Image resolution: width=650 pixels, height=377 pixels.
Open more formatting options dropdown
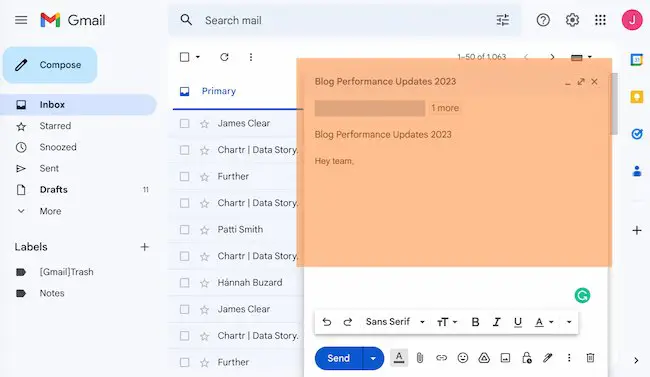point(569,322)
